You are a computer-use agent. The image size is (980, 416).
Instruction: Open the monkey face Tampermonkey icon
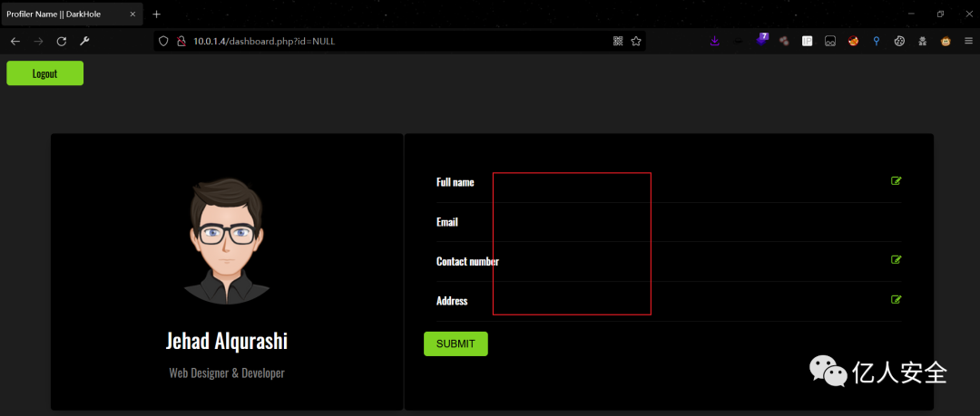pyautogui.click(x=946, y=41)
